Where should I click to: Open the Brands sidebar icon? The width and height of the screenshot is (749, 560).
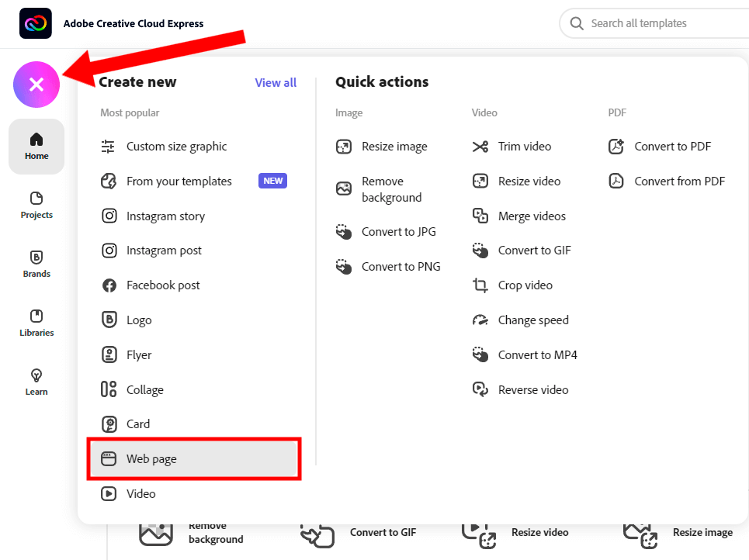click(36, 258)
